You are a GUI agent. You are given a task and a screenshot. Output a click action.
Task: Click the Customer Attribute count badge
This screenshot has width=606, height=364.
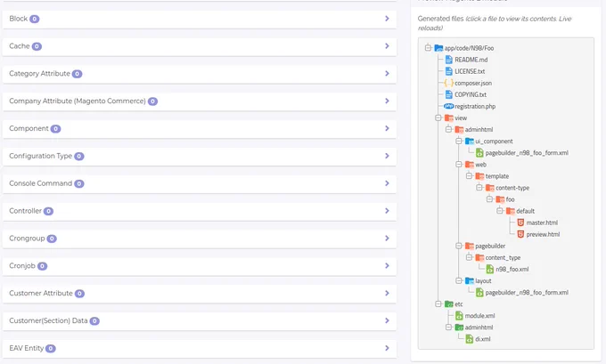point(79,294)
